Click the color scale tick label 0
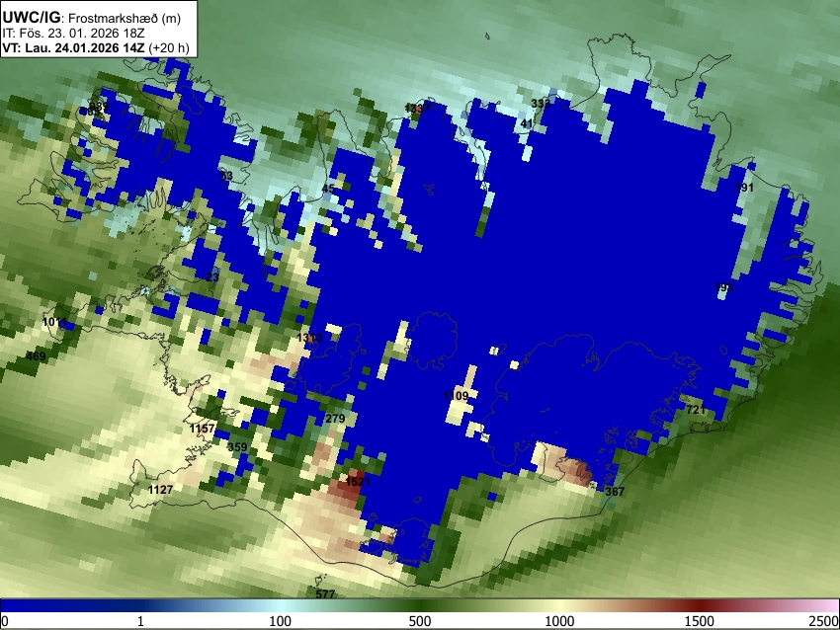The image size is (840, 630). pyautogui.click(x=5, y=621)
